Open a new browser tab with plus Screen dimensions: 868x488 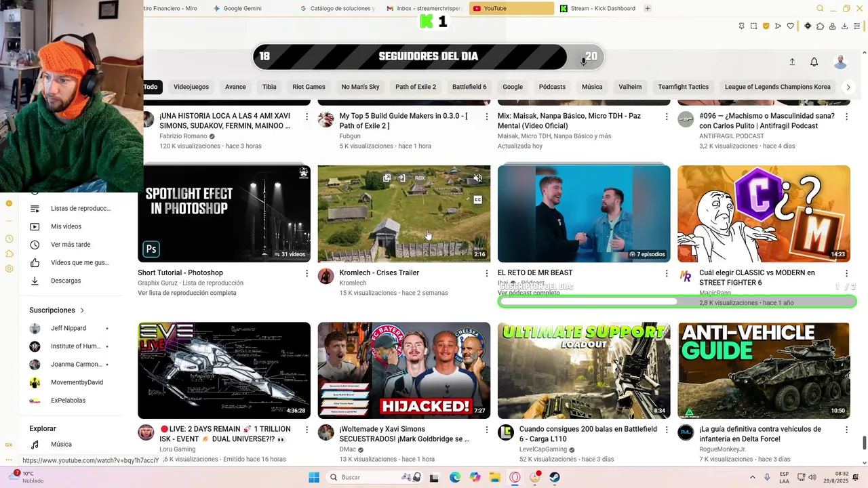pyautogui.click(x=648, y=9)
